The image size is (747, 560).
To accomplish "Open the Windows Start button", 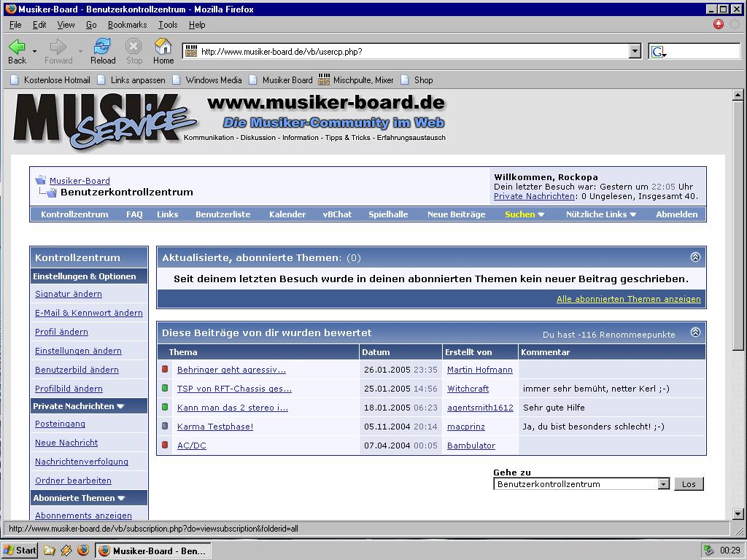I will pos(20,551).
